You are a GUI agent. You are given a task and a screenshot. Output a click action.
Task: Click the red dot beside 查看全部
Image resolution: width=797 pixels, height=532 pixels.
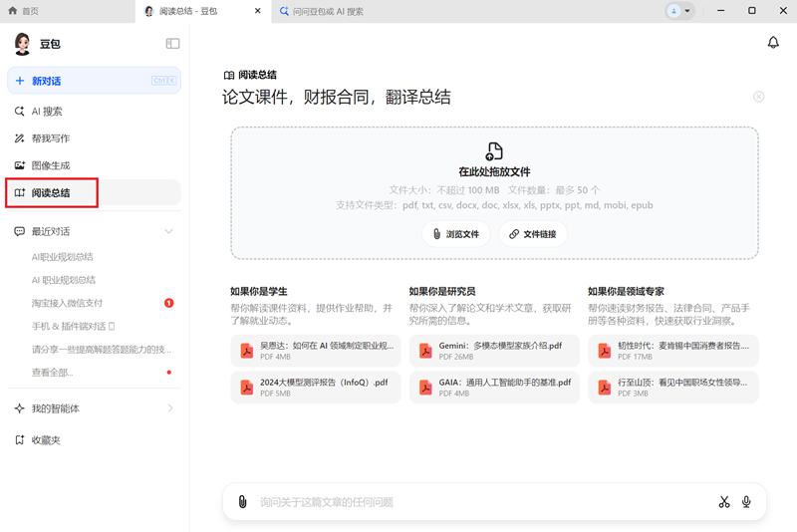(x=169, y=373)
